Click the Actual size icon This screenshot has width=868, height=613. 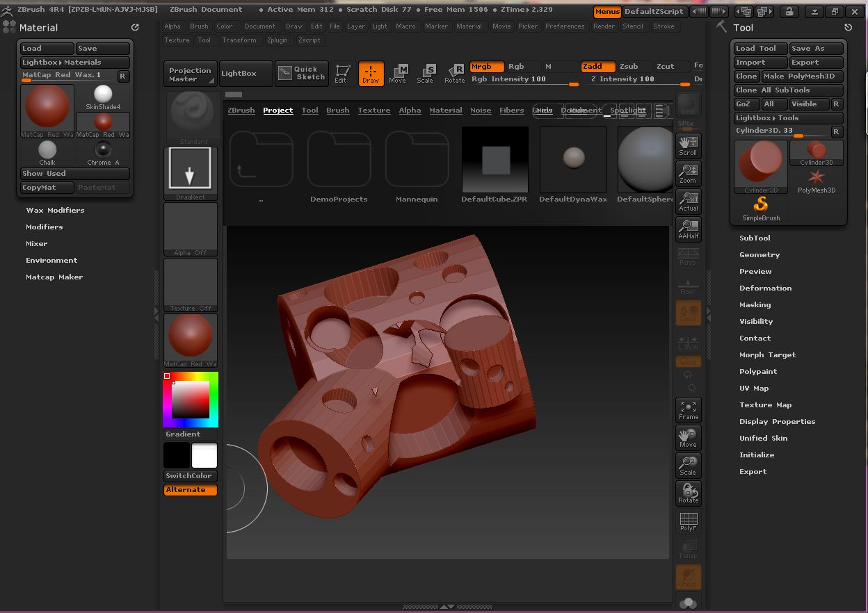[x=688, y=201]
